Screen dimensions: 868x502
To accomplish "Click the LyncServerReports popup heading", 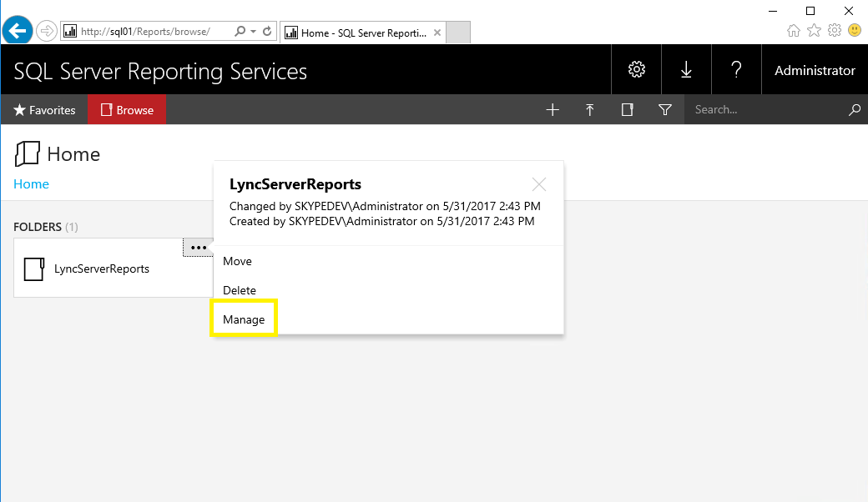I will [295, 184].
